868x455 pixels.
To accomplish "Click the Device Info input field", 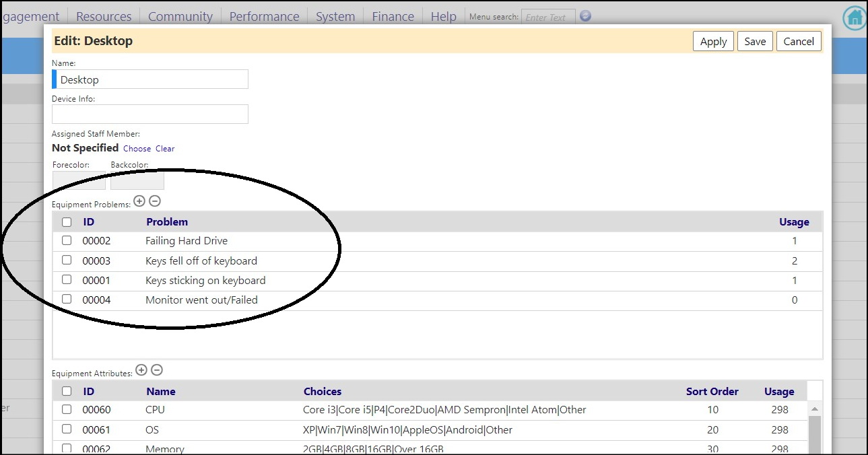I will click(x=150, y=114).
